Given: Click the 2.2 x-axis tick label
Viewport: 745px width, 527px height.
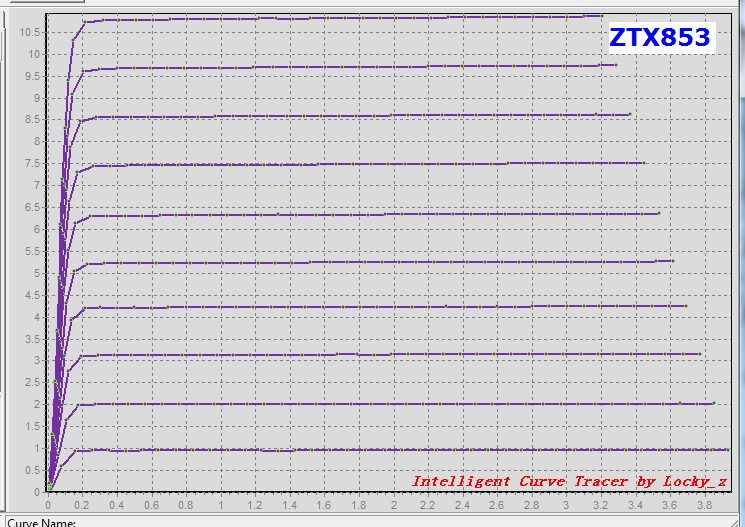Looking at the screenshot, I should [x=428, y=505].
